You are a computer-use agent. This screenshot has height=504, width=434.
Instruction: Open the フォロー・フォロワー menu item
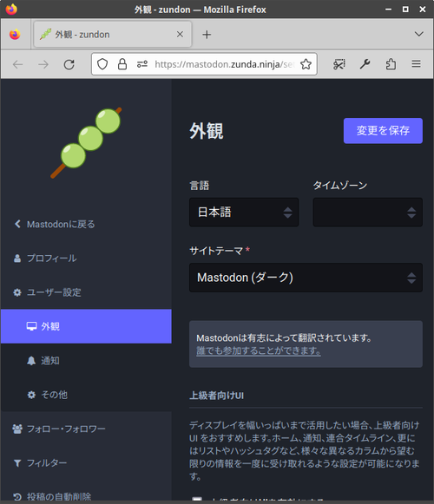pyautogui.click(x=86, y=429)
